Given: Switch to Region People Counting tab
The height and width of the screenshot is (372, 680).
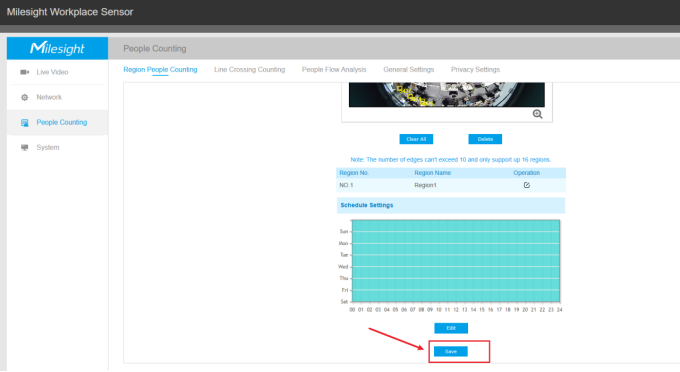Looking at the screenshot, I should click(x=160, y=69).
